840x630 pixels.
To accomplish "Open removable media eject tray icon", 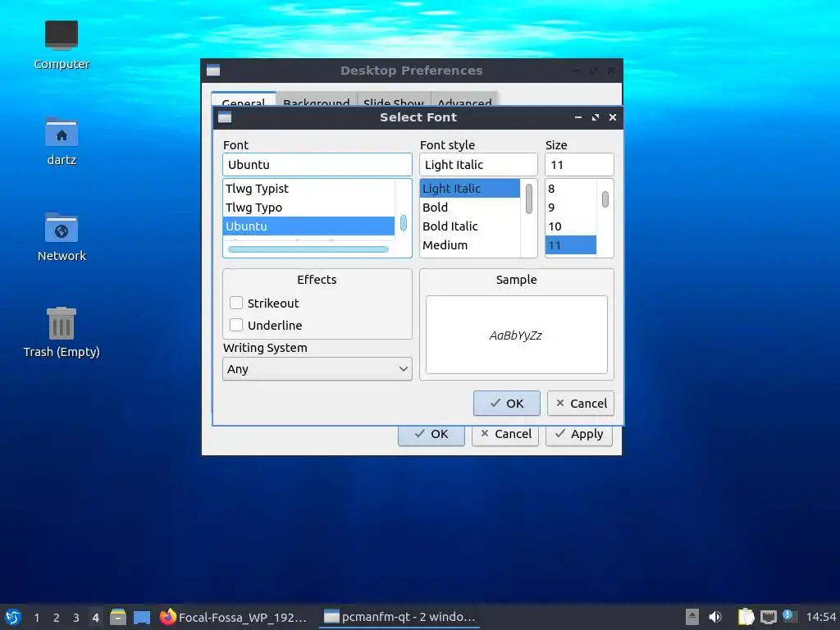I will pyautogui.click(x=692, y=617).
